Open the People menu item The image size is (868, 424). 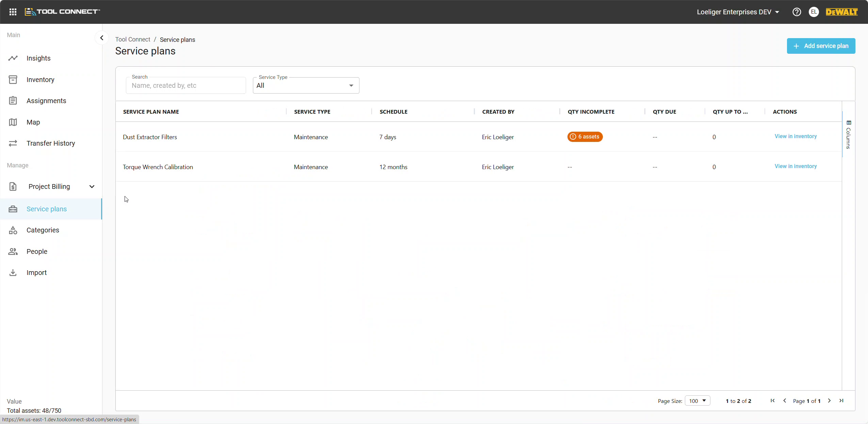51,251
